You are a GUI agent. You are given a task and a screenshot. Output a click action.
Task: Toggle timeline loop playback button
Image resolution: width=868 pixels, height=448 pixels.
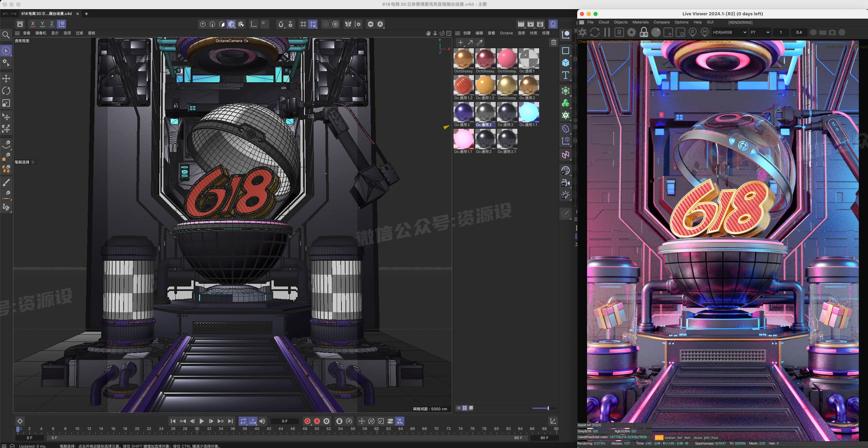pyautogui.click(x=243, y=421)
